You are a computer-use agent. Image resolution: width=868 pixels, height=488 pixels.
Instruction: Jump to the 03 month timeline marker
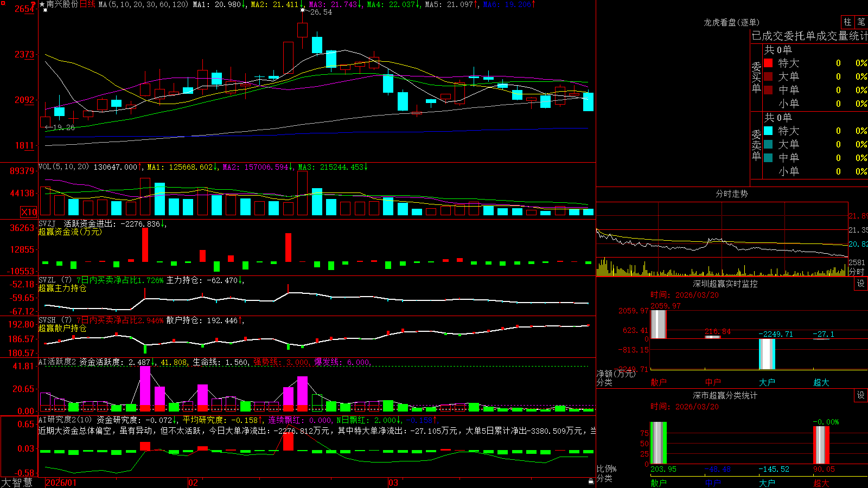[x=393, y=483]
